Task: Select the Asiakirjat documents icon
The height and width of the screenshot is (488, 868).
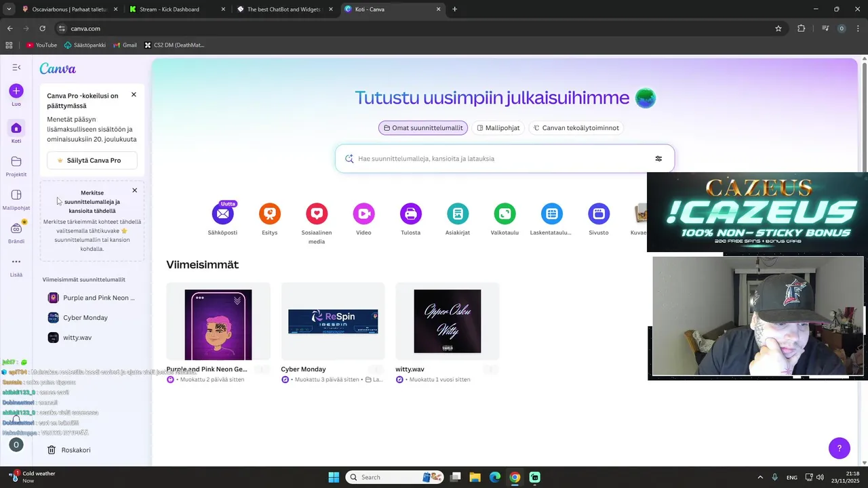Action: (x=458, y=214)
